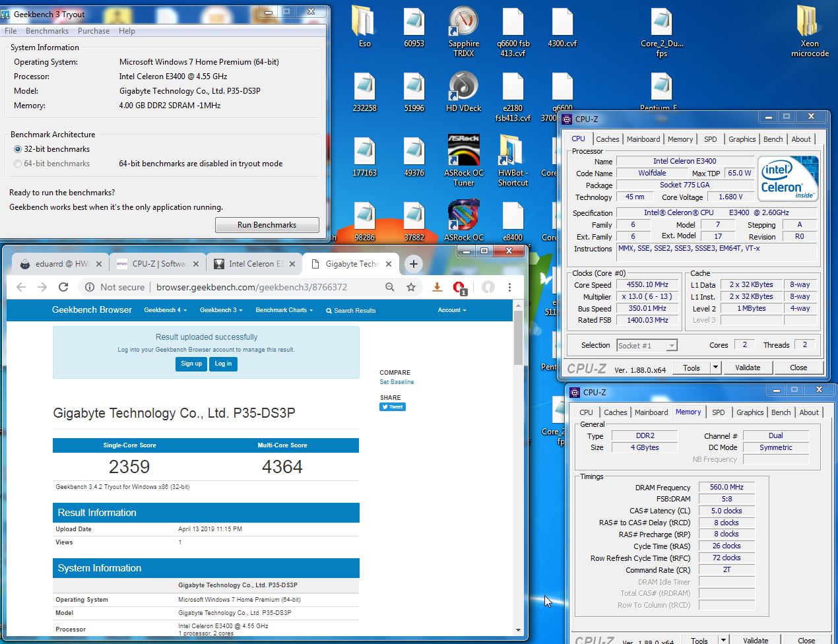Open q6600 fsb 413.cvf file icon
838x644 pixels.
513,32
